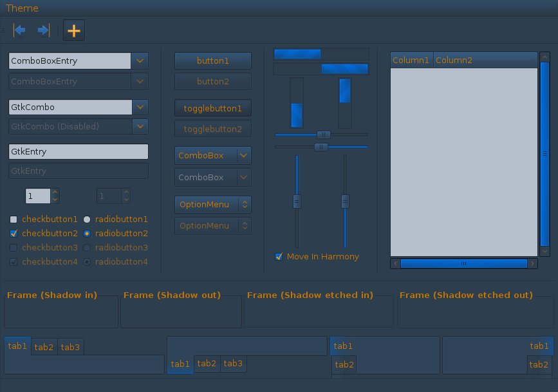Open the active ComboBoxEntry dropdown arrow
Image resolution: width=558 pixels, height=392 pixels.
coord(140,61)
